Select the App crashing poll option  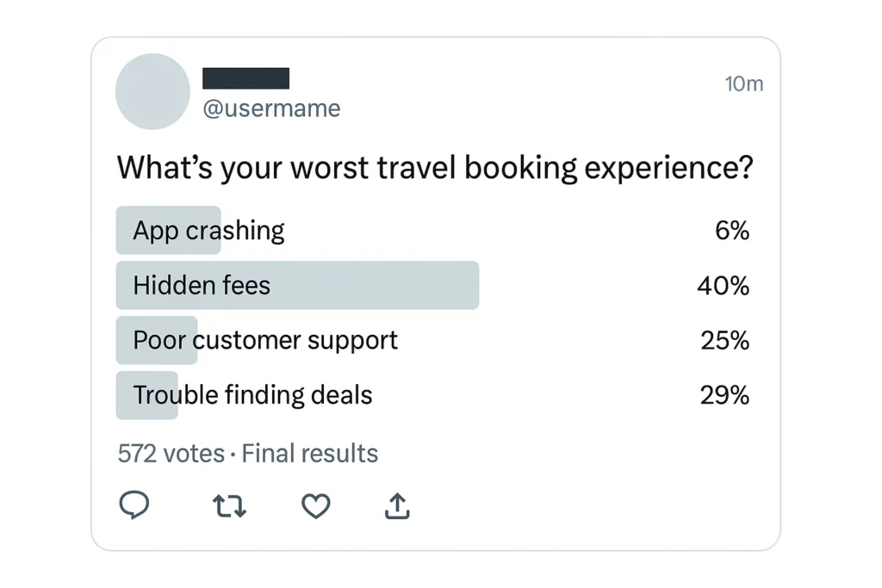click(x=433, y=230)
